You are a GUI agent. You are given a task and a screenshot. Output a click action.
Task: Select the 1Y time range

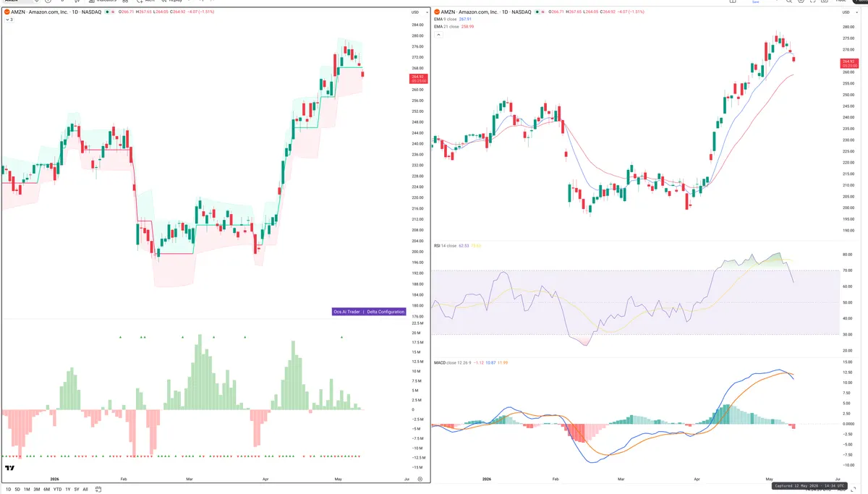(68, 489)
